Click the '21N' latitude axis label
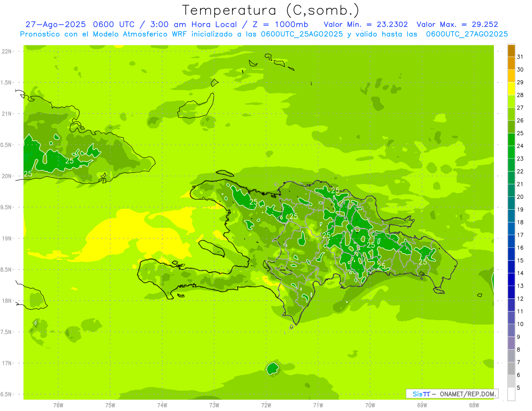 point(7,114)
